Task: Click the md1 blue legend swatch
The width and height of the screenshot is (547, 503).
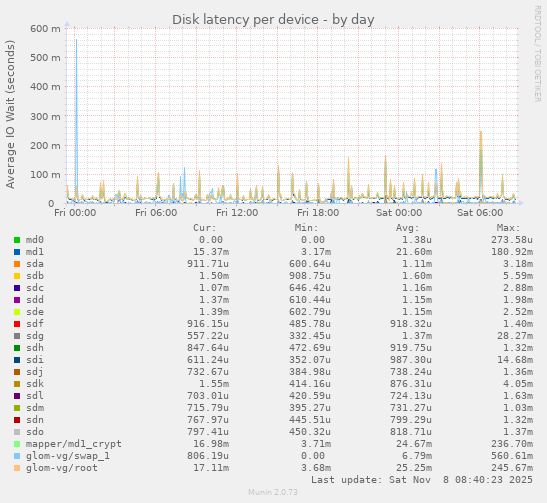Action: click(x=17, y=252)
